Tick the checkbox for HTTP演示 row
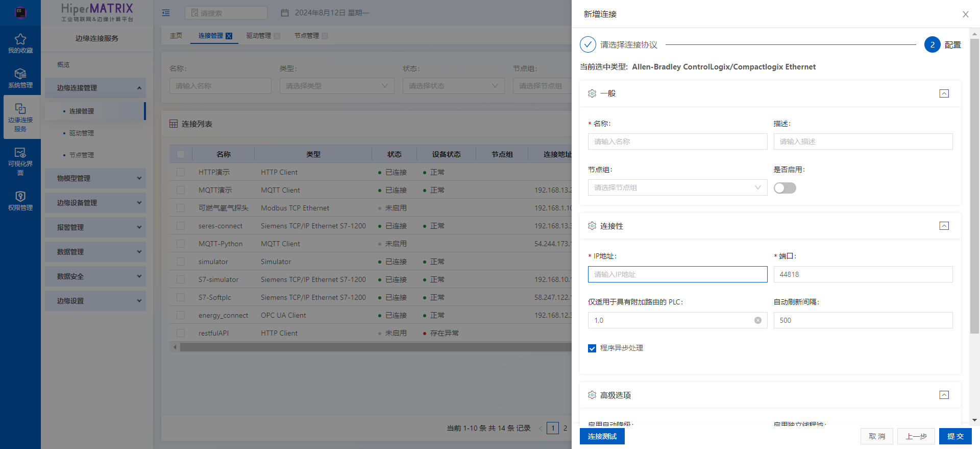This screenshot has height=449, width=980. (x=181, y=172)
